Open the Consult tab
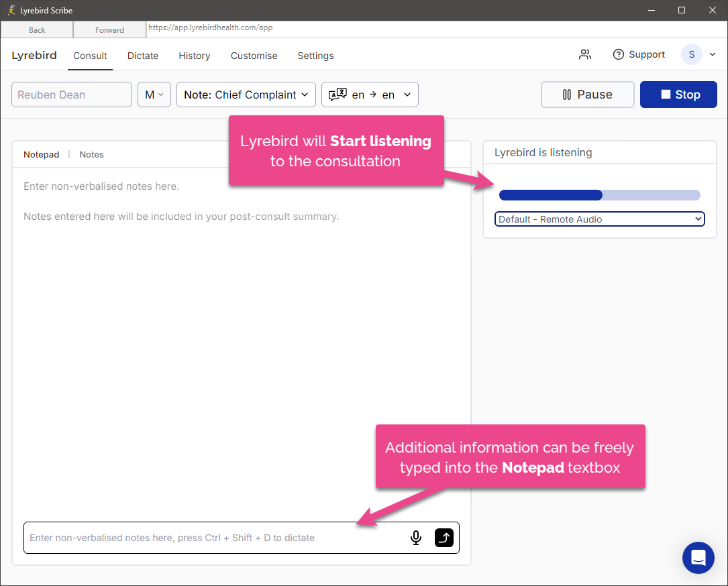The width and height of the screenshot is (728, 586). tap(90, 56)
